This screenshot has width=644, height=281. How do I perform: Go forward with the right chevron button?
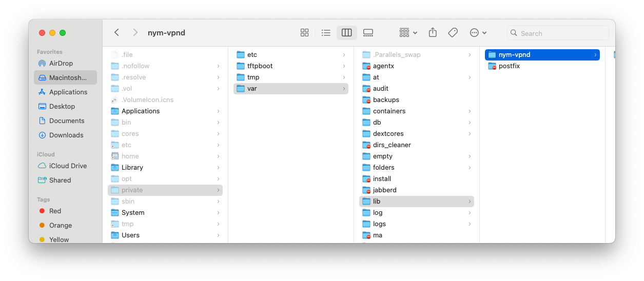(135, 32)
